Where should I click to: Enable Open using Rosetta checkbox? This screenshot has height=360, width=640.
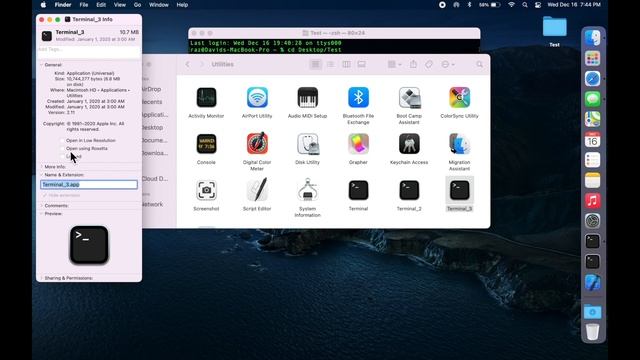coord(62,149)
